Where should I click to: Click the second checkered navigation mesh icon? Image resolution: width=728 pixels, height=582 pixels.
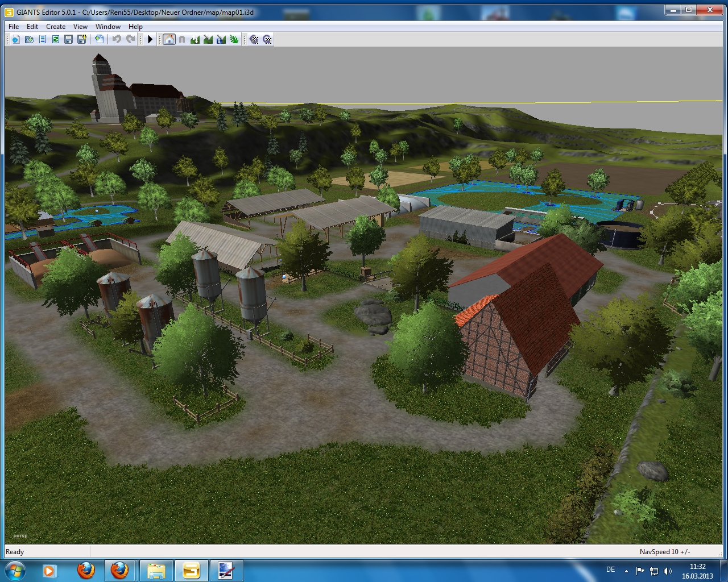(267, 39)
